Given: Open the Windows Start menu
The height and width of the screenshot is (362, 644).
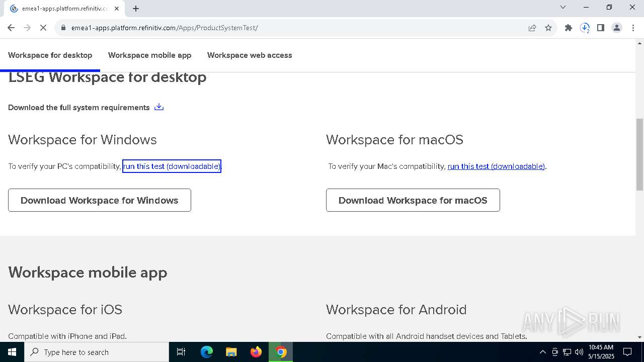Looking at the screenshot, I should pos(12,352).
